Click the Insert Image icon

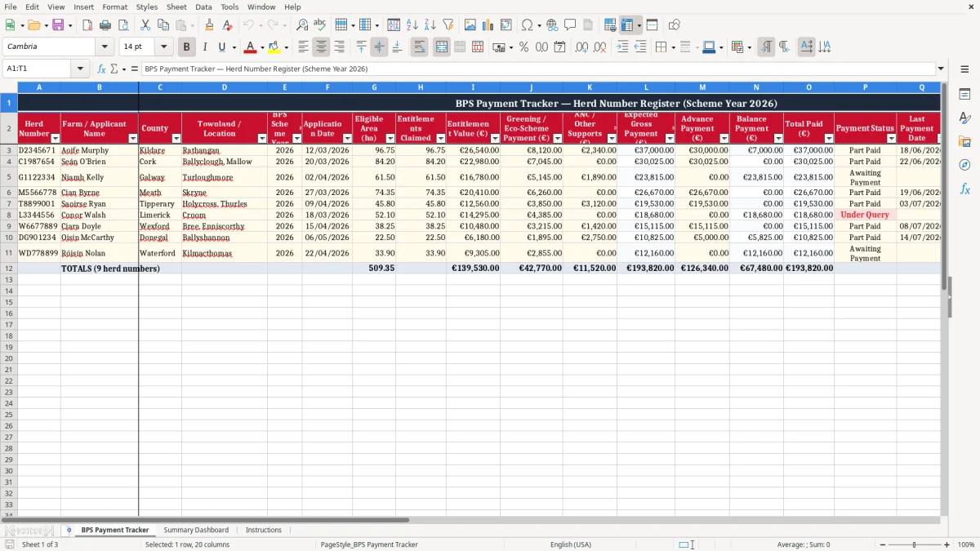470,25
